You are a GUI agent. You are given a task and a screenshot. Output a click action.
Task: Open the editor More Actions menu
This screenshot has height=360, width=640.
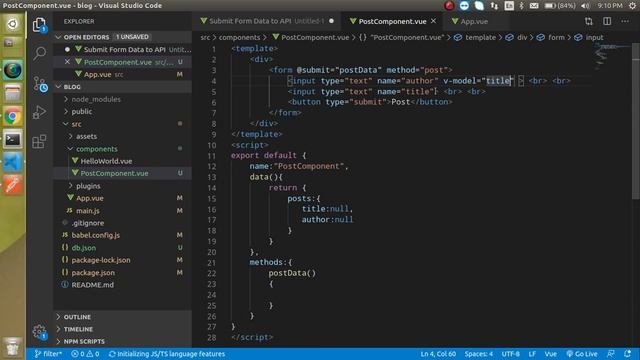[625, 21]
